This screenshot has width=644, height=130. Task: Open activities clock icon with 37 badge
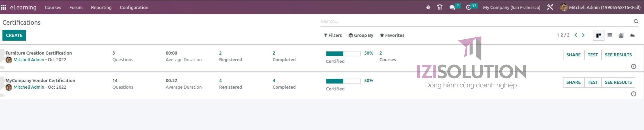[471, 7]
